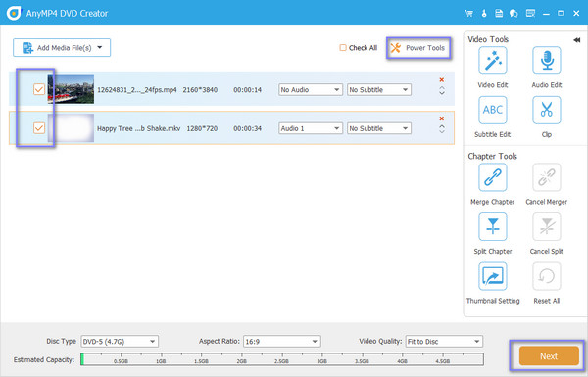Click the Reset All icon

pos(547,276)
